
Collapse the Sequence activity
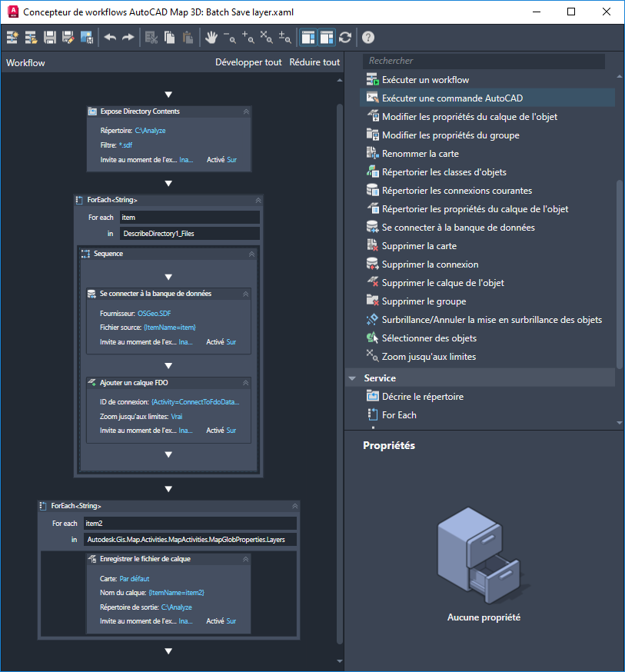pos(251,254)
